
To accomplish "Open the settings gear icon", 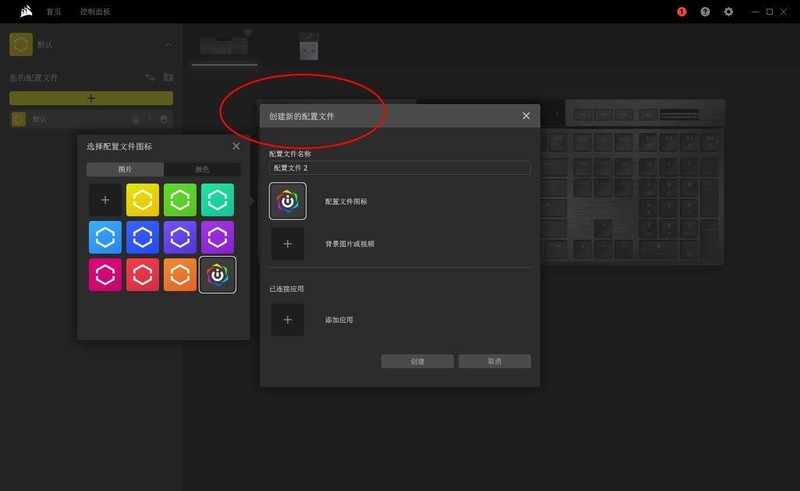I will (x=729, y=12).
